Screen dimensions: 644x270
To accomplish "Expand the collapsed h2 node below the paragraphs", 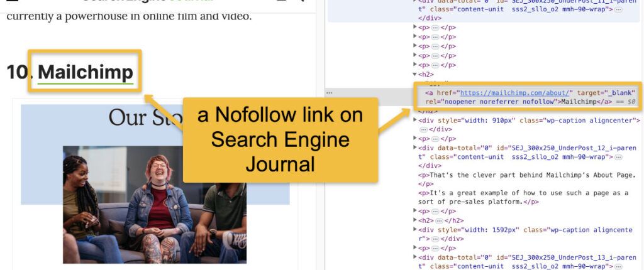I will coord(414,220).
